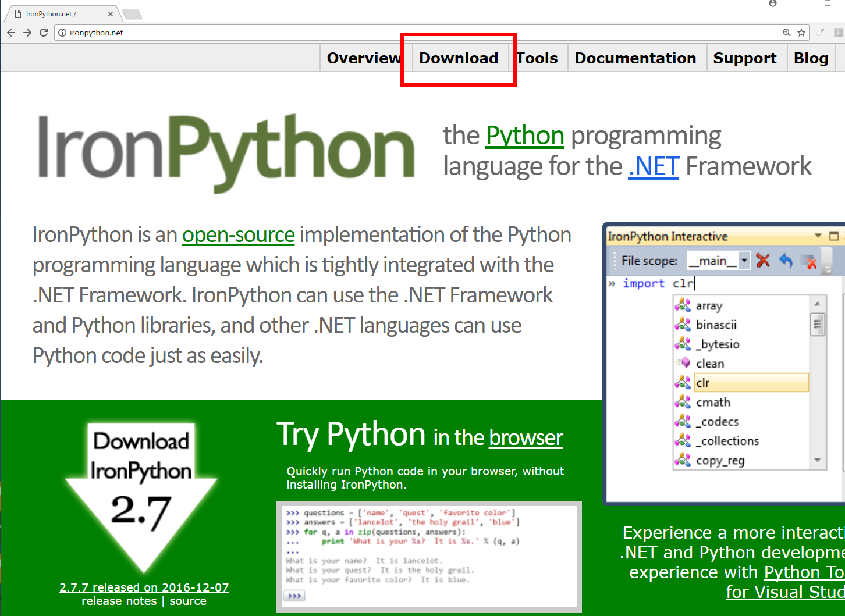Bookmark this page with star icon
The width and height of the screenshot is (845, 616).
(x=801, y=33)
